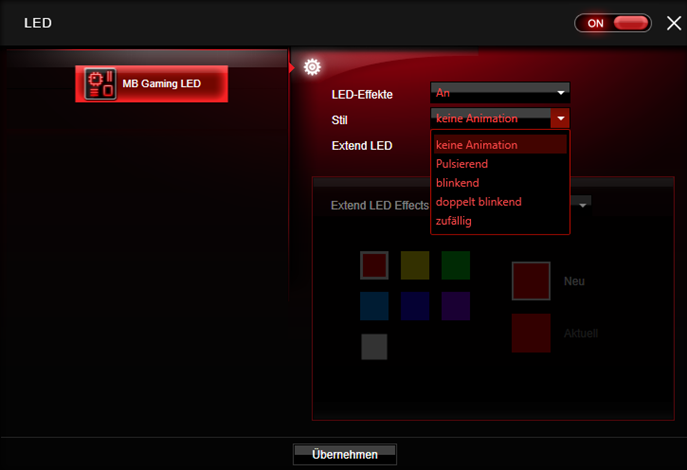Click the Extend LED label
Viewport: 687px width, 470px height.
(x=362, y=146)
